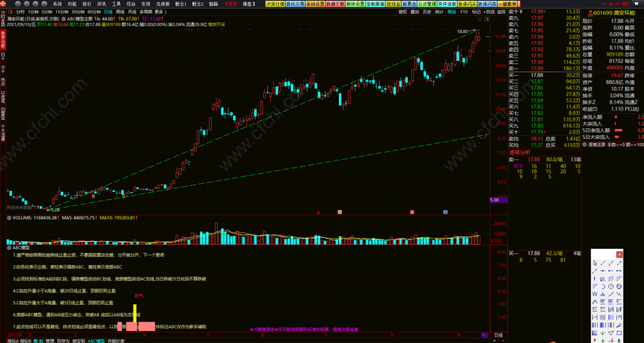Pick the curved arch tool in palette
This screenshot has height=343, width=644.
595,302
